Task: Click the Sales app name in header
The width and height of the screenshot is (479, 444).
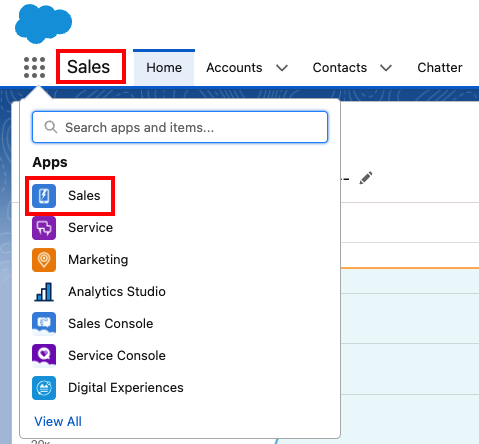Action: pos(88,67)
